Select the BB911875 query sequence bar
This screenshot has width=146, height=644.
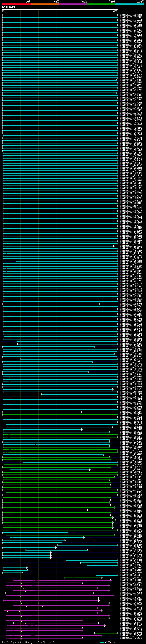[x=60, y=9]
